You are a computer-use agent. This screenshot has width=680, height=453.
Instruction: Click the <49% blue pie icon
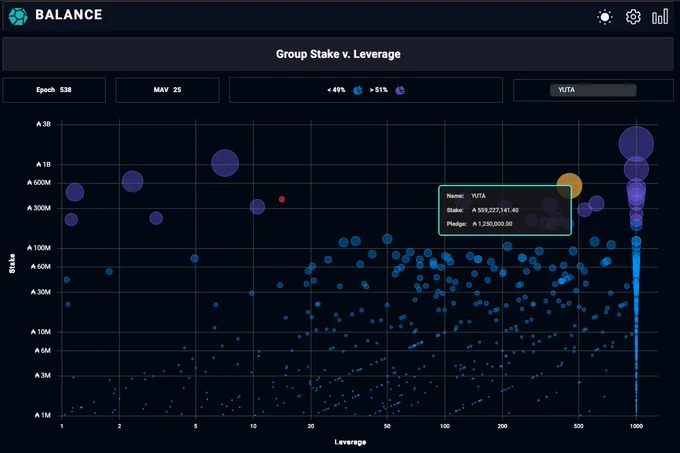coord(358,90)
